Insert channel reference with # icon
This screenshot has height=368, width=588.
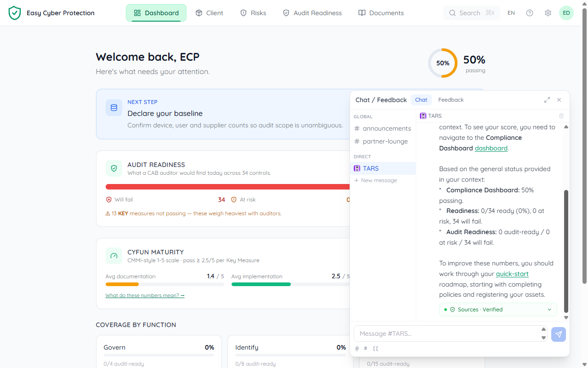[365, 349]
